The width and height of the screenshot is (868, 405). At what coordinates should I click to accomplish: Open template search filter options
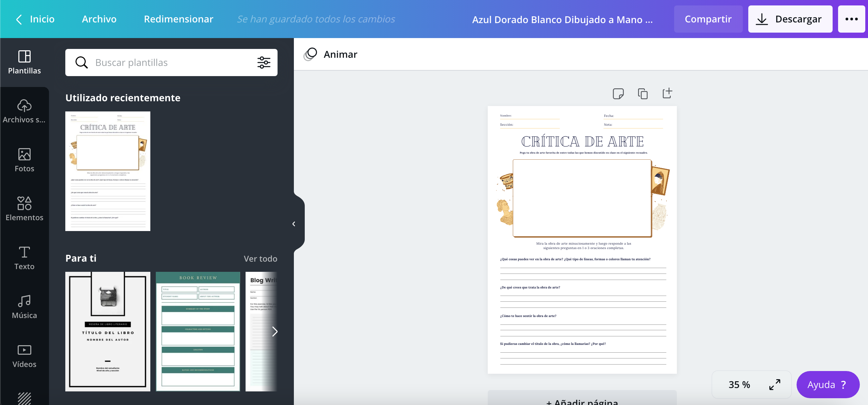click(264, 63)
